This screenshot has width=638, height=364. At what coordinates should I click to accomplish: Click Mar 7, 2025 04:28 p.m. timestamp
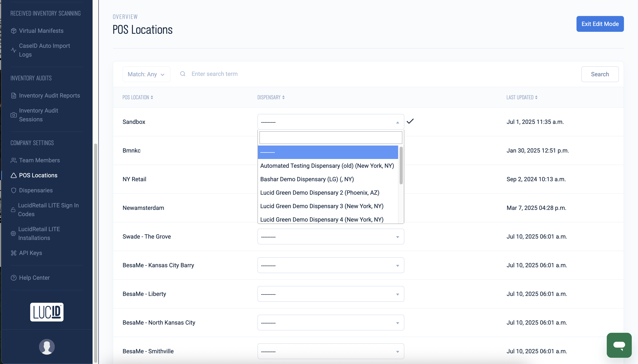point(536,208)
